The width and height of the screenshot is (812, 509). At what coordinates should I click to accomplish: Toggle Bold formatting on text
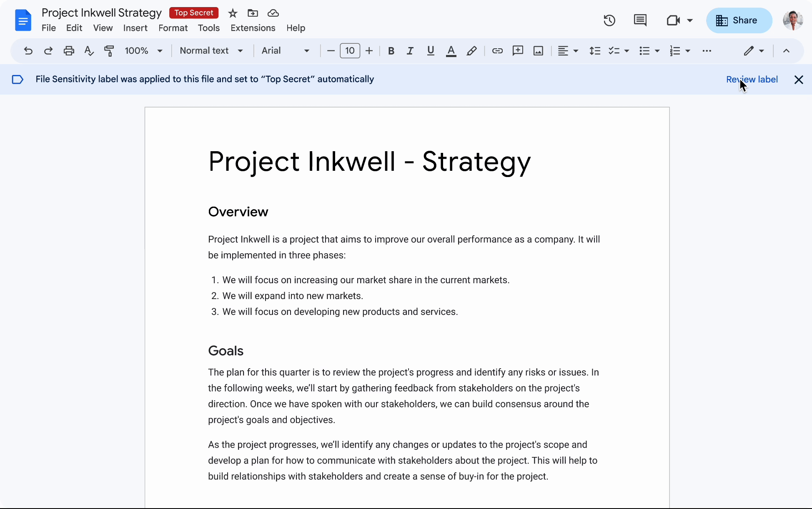coord(391,50)
